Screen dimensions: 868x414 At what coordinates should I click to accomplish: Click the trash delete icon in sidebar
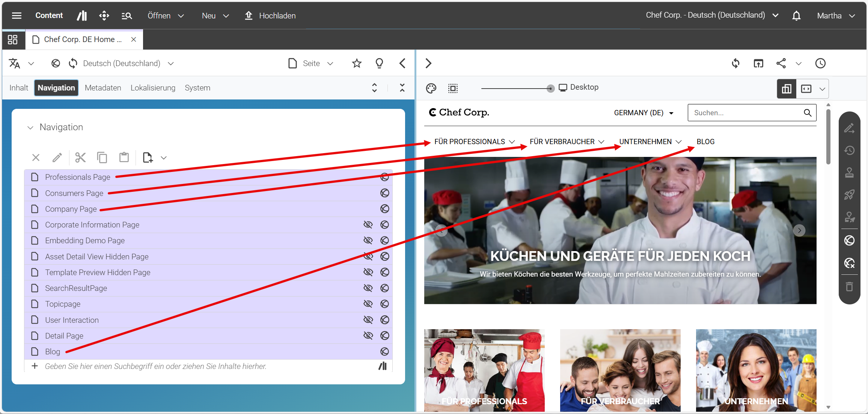click(849, 287)
